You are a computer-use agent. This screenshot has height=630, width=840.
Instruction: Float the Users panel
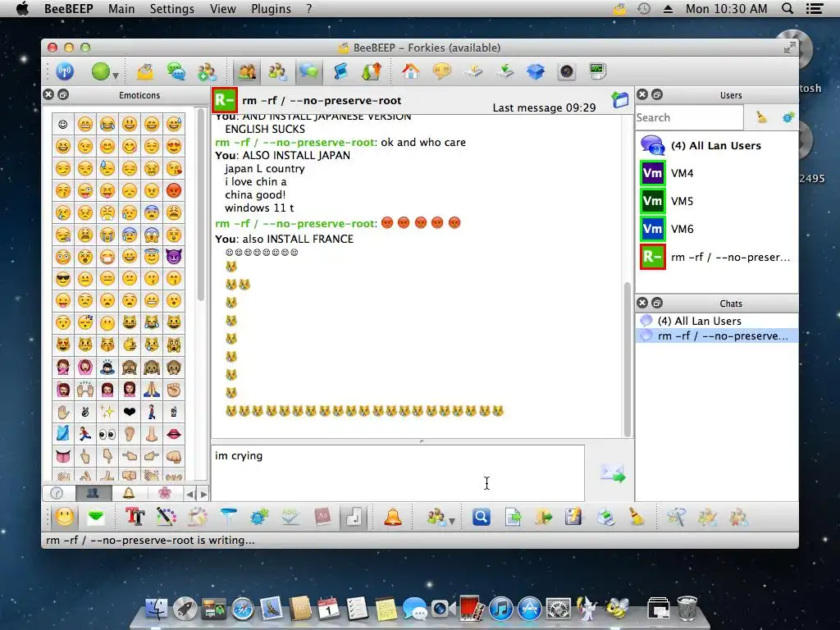[x=657, y=94]
